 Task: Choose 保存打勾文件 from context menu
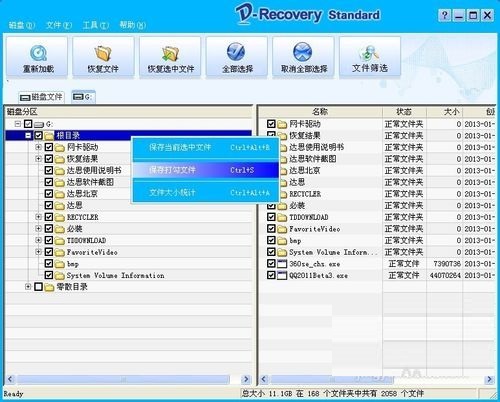206,170
